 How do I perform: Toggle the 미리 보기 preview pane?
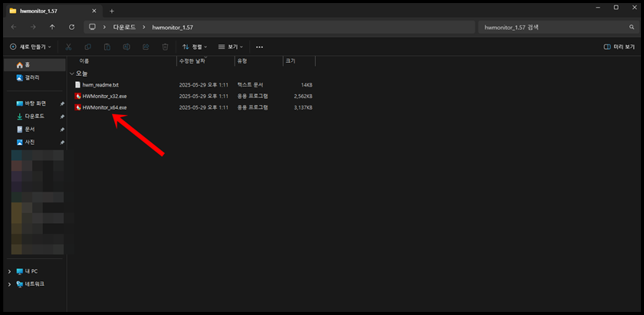[619, 47]
